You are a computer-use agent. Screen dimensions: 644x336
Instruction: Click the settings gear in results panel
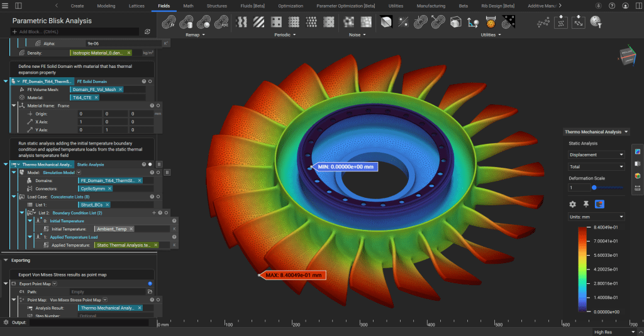(572, 204)
